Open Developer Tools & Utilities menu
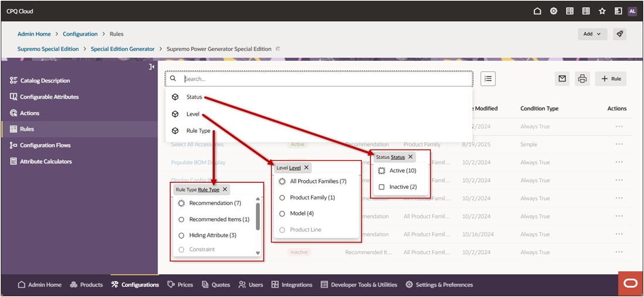This screenshot has width=644, height=297. 358,284
